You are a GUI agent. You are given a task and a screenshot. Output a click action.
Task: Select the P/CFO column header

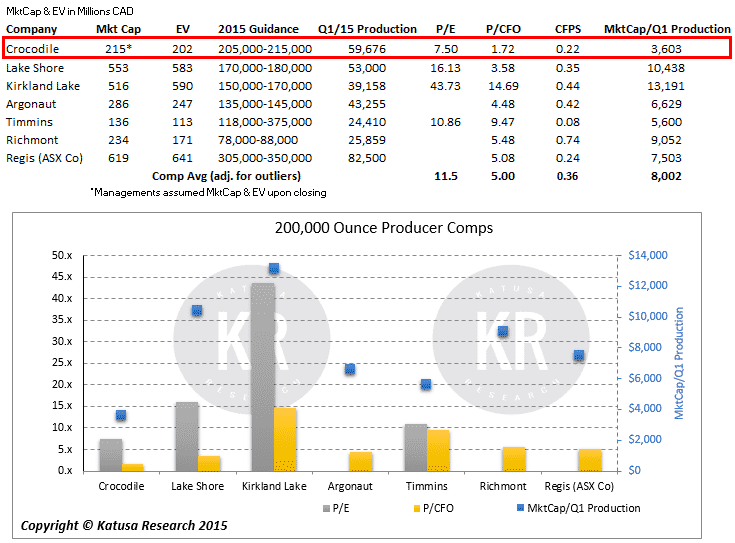pyautogui.click(x=503, y=29)
